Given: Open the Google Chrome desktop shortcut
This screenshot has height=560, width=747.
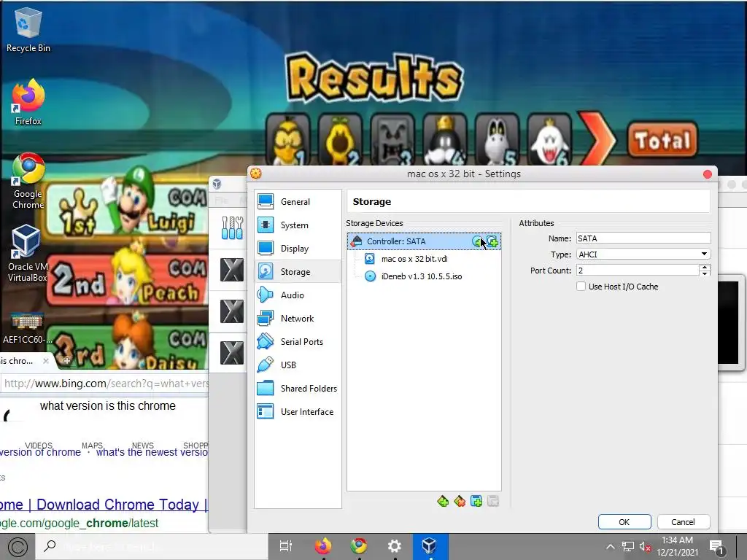Looking at the screenshot, I should click(x=28, y=181).
